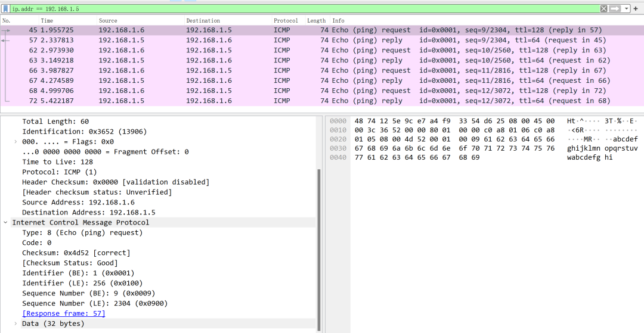Image resolution: width=644 pixels, height=333 pixels.
Task: Click hex offset row 0040
Action: [x=338, y=157]
